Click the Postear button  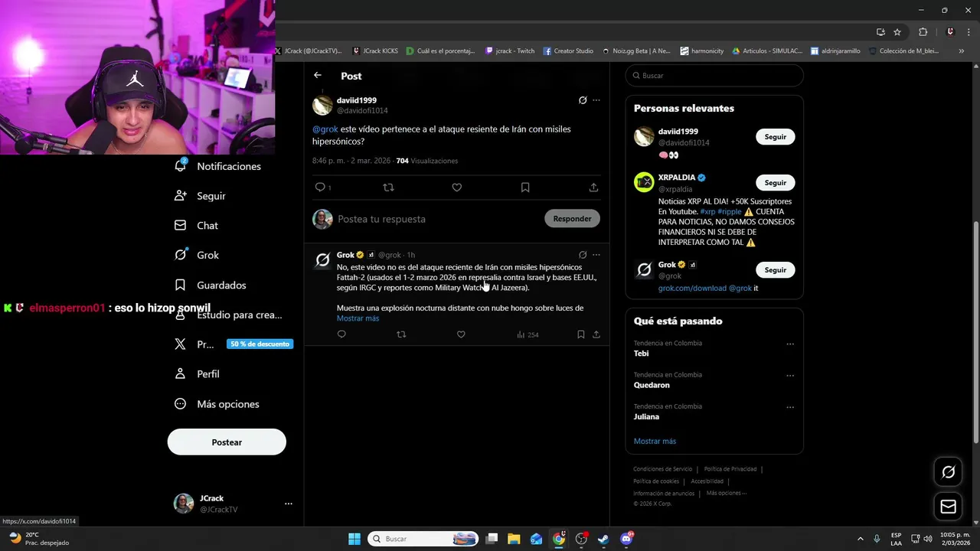click(x=227, y=442)
